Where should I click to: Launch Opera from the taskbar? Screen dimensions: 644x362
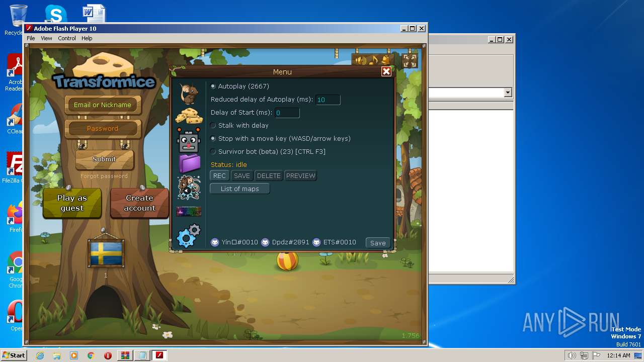click(x=108, y=355)
